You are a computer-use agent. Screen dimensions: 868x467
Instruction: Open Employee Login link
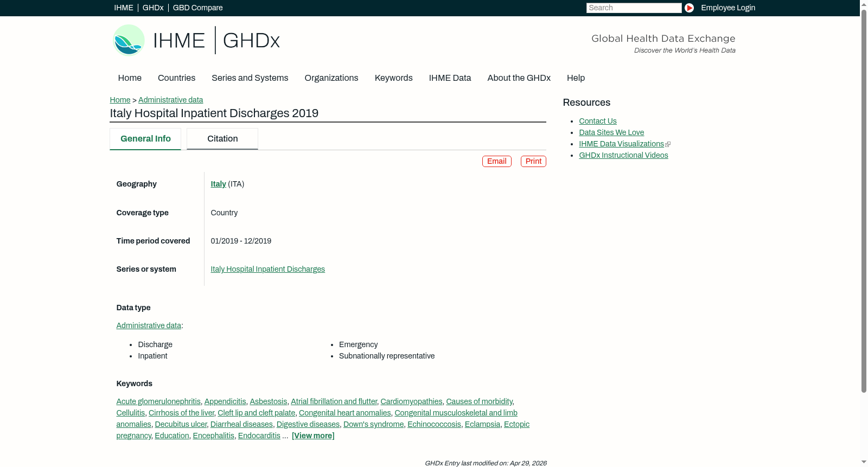728,8
